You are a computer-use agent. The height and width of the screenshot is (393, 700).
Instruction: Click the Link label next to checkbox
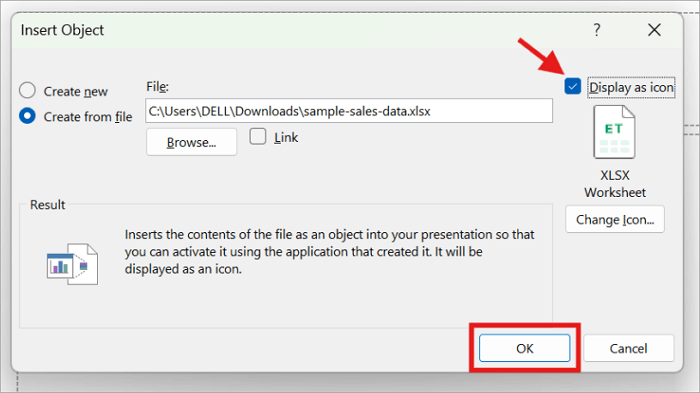tap(286, 138)
